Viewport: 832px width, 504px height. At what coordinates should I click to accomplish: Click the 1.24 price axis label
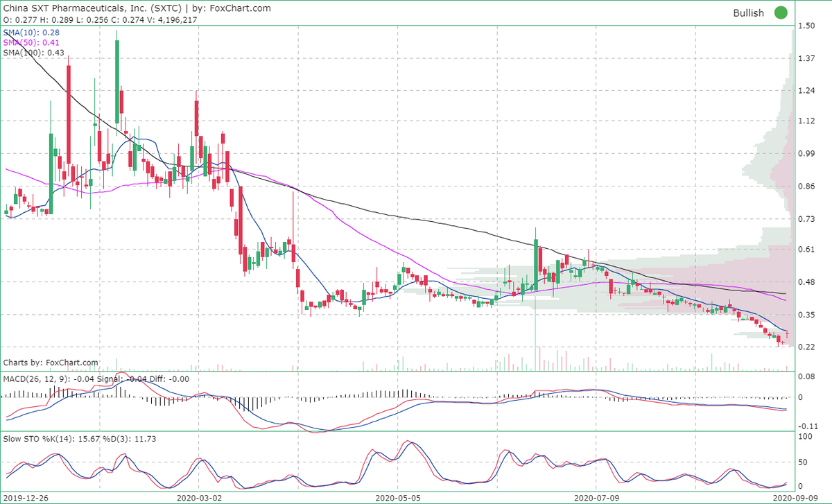click(806, 91)
